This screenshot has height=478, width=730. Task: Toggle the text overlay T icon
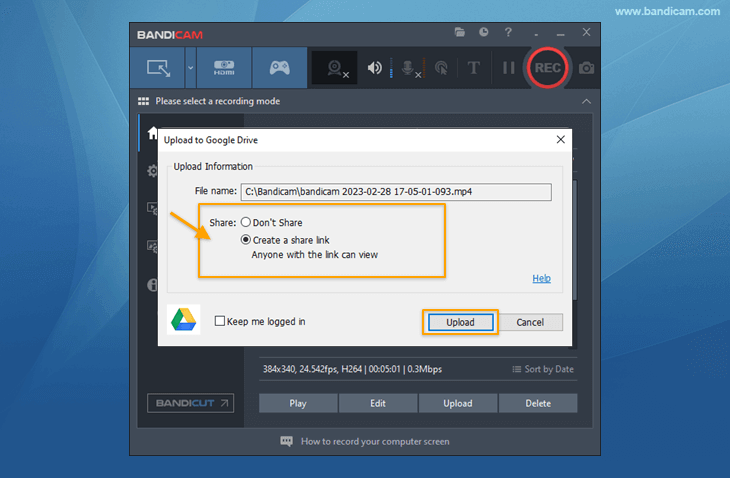click(473, 68)
